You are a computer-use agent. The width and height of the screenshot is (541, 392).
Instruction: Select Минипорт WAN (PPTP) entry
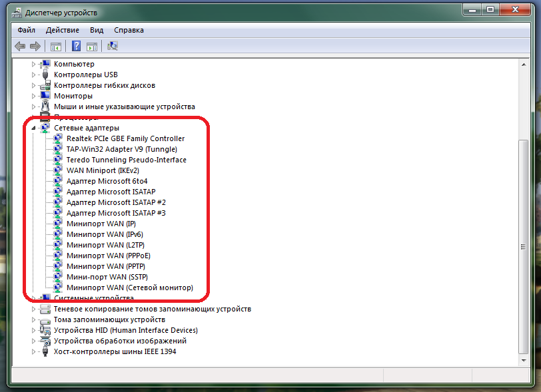pos(106,267)
